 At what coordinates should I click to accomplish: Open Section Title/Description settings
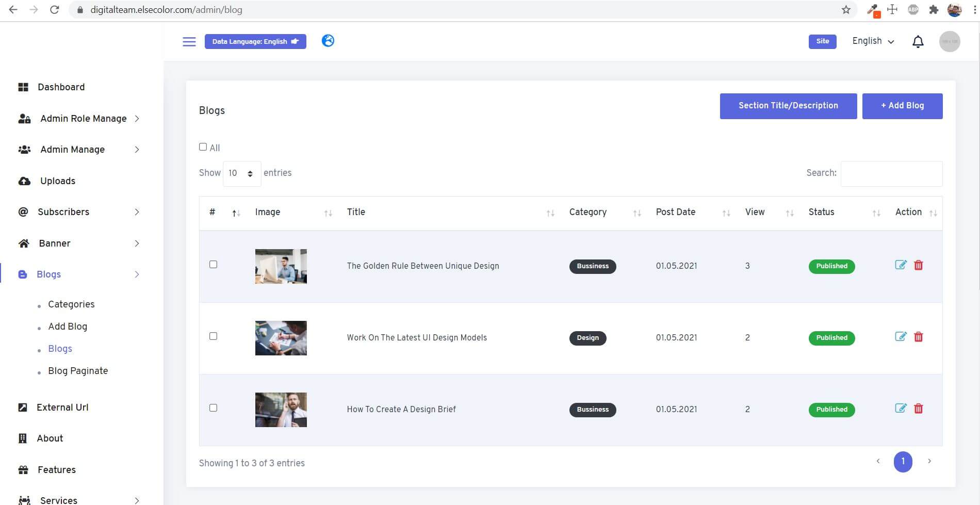point(788,106)
